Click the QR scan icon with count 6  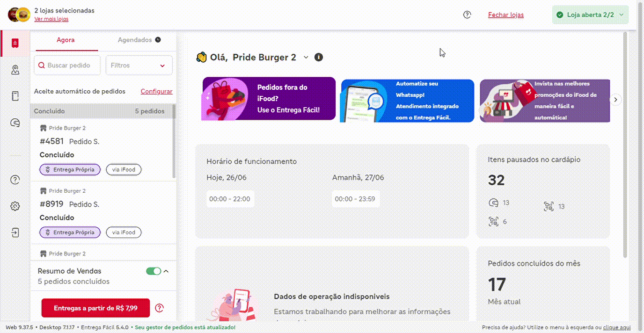(x=493, y=222)
